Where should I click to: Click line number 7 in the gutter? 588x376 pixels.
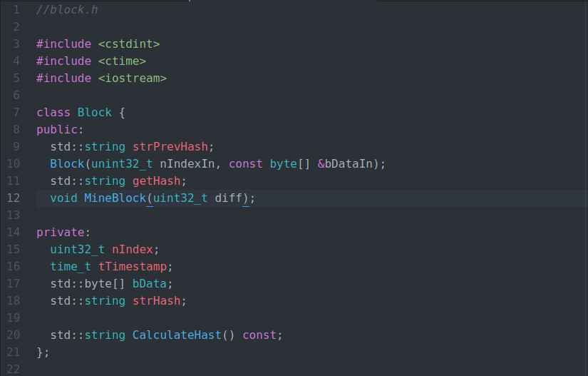(x=16, y=112)
